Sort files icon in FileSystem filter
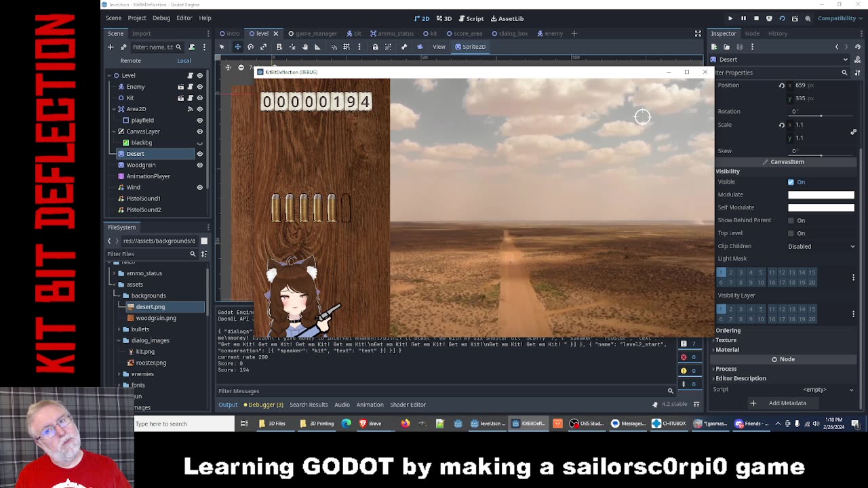 tap(204, 253)
